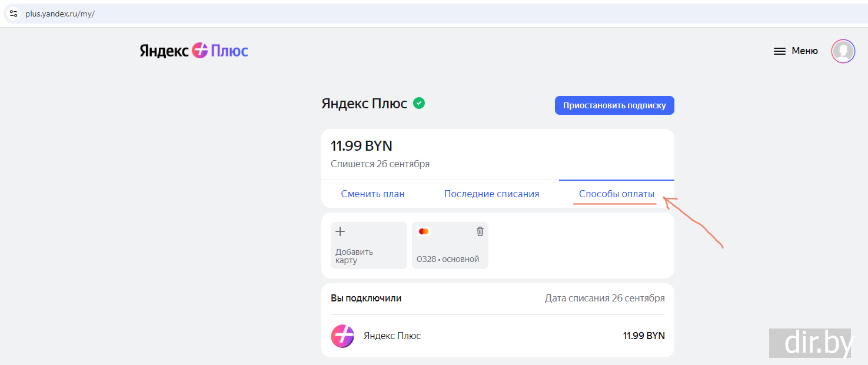Click the 11.99 BYN price in subscription row
The height and width of the screenshot is (365, 868).
point(643,336)
